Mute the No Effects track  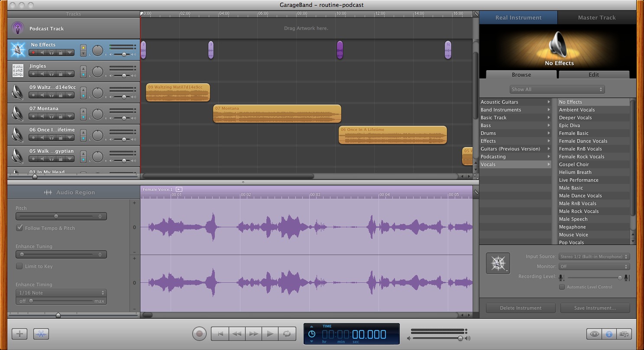42,52
